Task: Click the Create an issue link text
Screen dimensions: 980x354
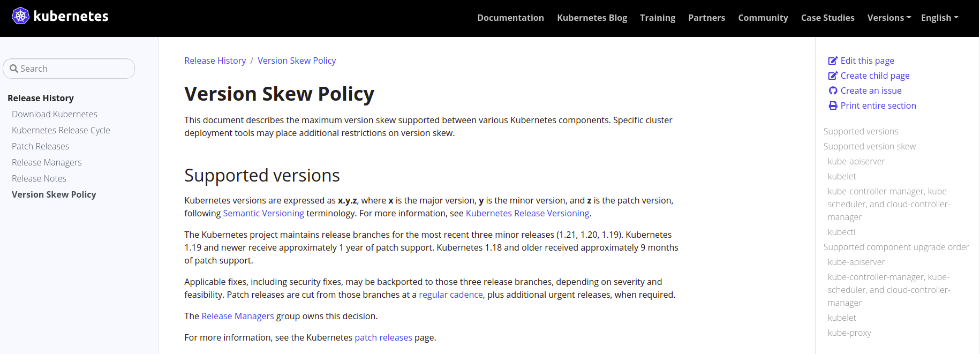Action: (x=871, y=91)
